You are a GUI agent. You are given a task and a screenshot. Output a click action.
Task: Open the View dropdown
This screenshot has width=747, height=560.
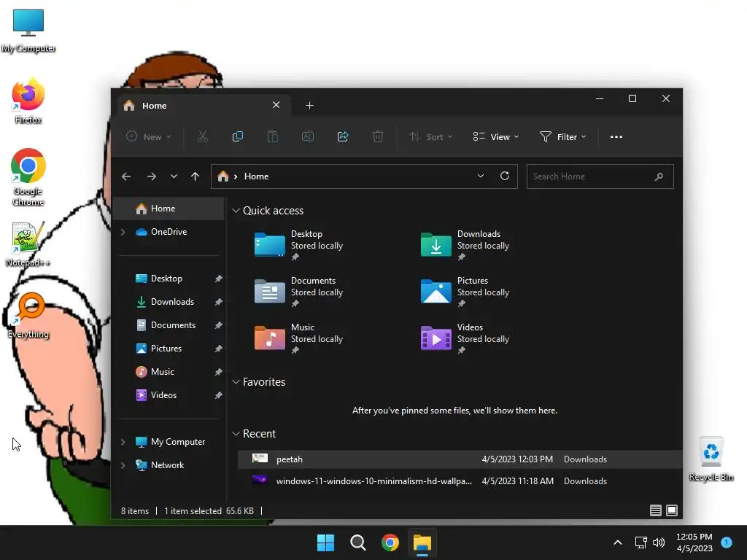point(495,136)
